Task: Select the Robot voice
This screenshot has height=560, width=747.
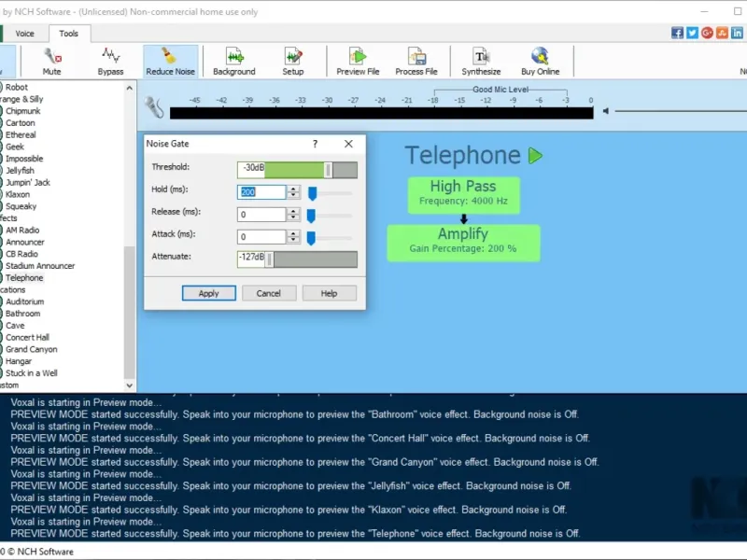Action: 17,87
